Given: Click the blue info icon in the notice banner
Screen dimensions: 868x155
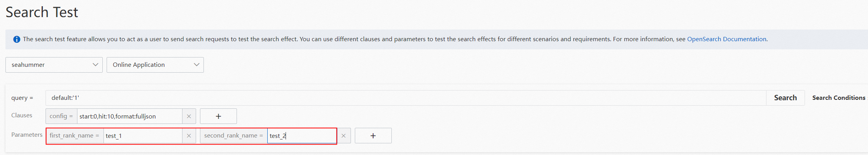Looking at the screenshot, I should coord(17,39).
